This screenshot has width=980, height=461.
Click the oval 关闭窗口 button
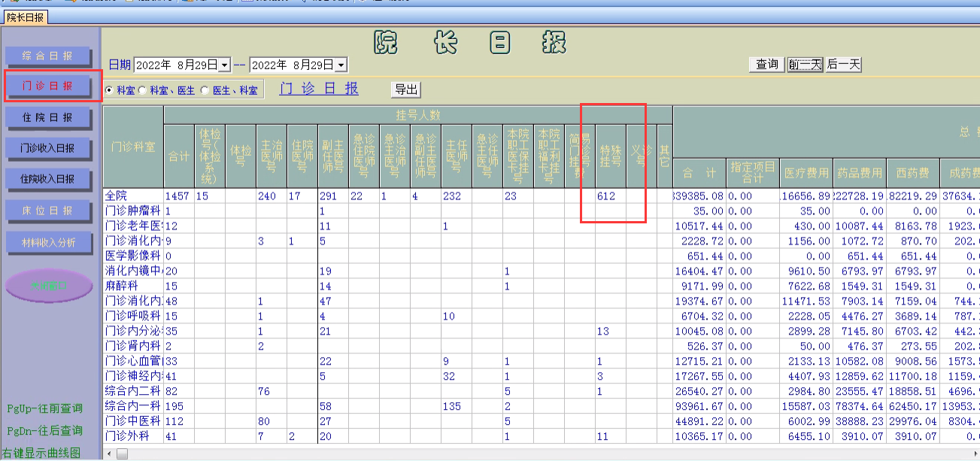[x=49, y=286]
